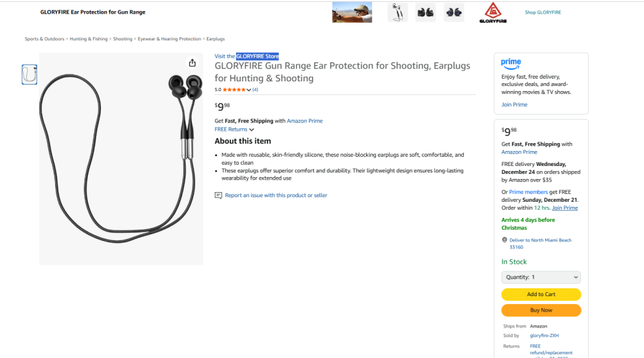The width and height of the screenshot is (644, 358).
Task: Click the share icon on product image
Action: 192,63
